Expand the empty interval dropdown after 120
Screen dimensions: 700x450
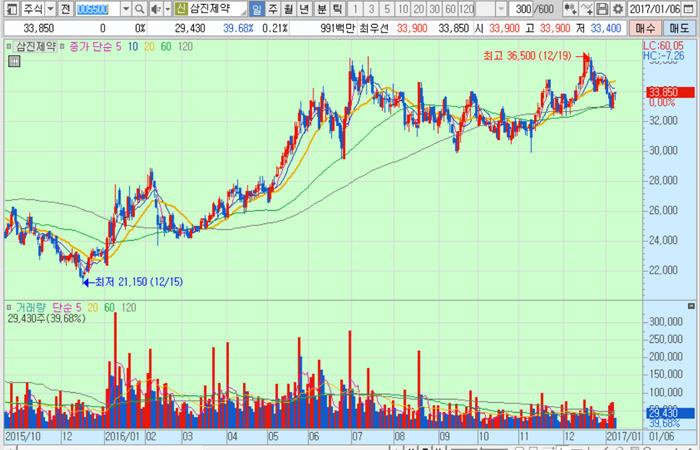pyautogui.click(x=501, y=9)
